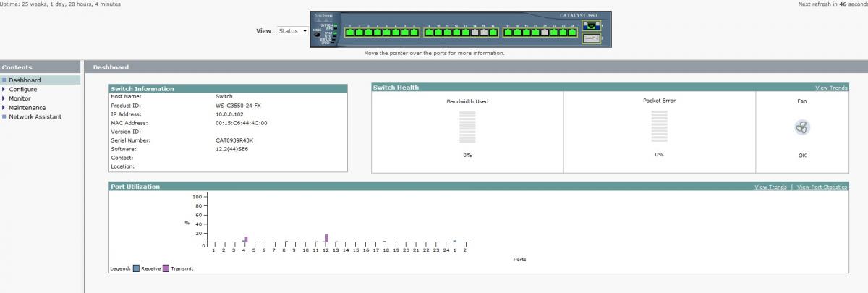
Task: Expand the Maintenance tree item
Action: pos(27,108)
